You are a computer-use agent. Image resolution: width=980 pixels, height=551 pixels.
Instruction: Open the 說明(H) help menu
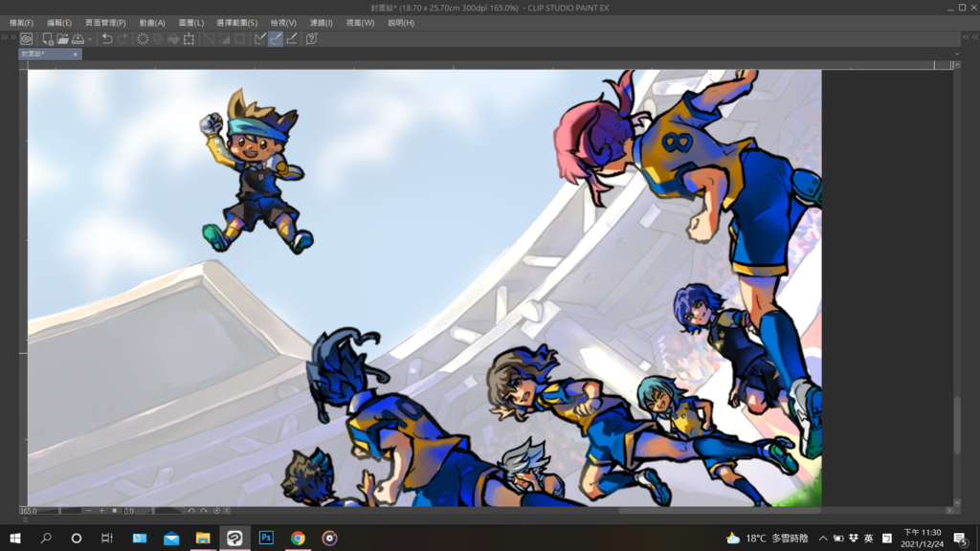point(401,23)
